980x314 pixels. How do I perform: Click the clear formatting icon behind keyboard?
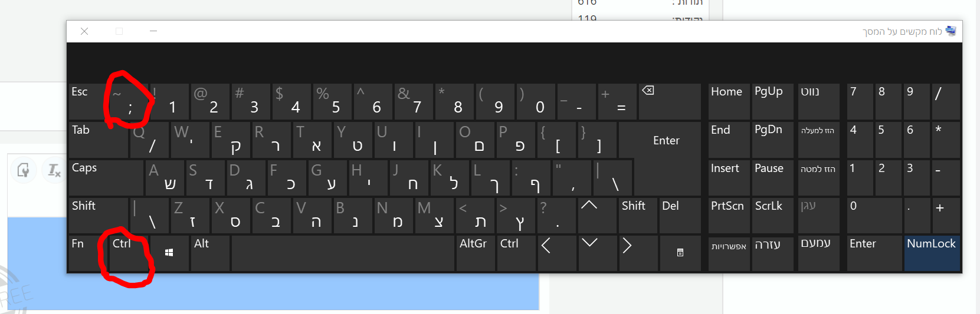tap(54, 171)
